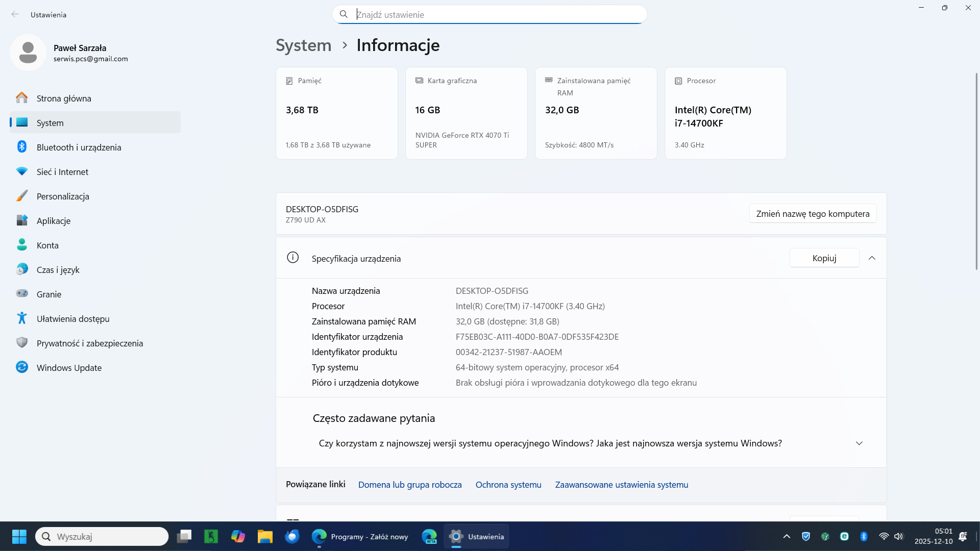The height and width of the screenshot is (551, 980).
Task: Click the Bluetooth icon in the sidebar
Action: click(x=21, y=147)
